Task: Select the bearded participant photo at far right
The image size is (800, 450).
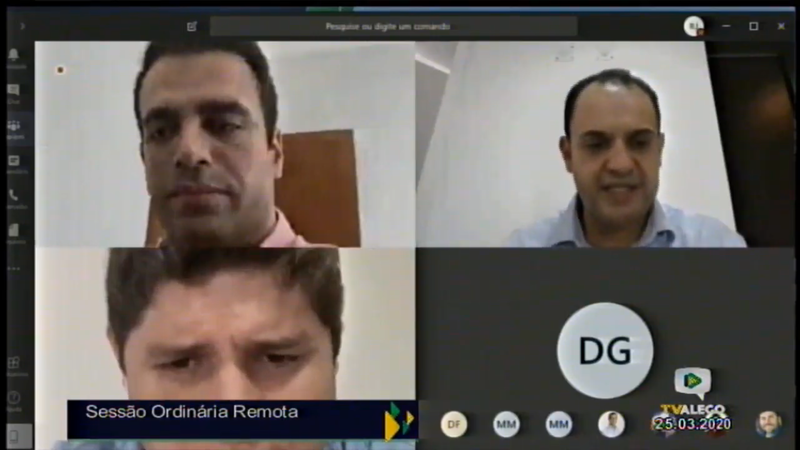Action: point(768,424)
